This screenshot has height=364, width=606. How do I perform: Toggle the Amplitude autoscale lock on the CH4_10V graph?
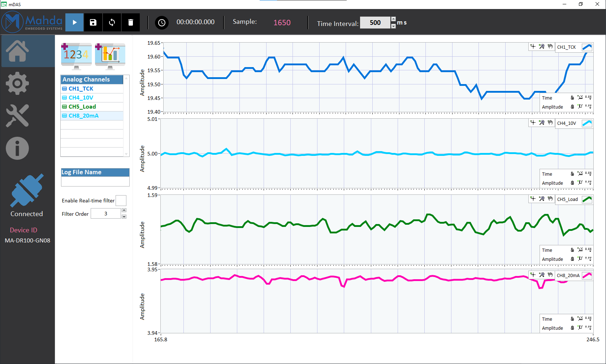coord(572,183)
